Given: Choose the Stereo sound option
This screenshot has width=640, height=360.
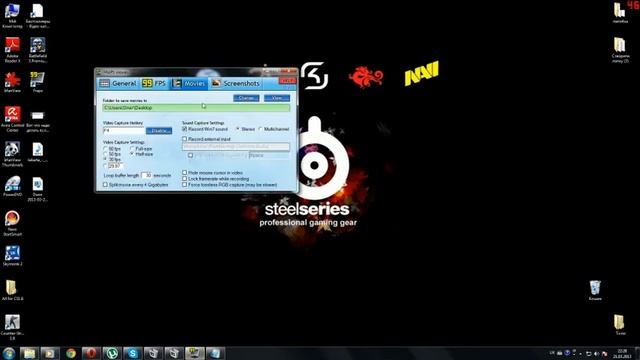Looking at the screenshot, I should tap(238, 129).
